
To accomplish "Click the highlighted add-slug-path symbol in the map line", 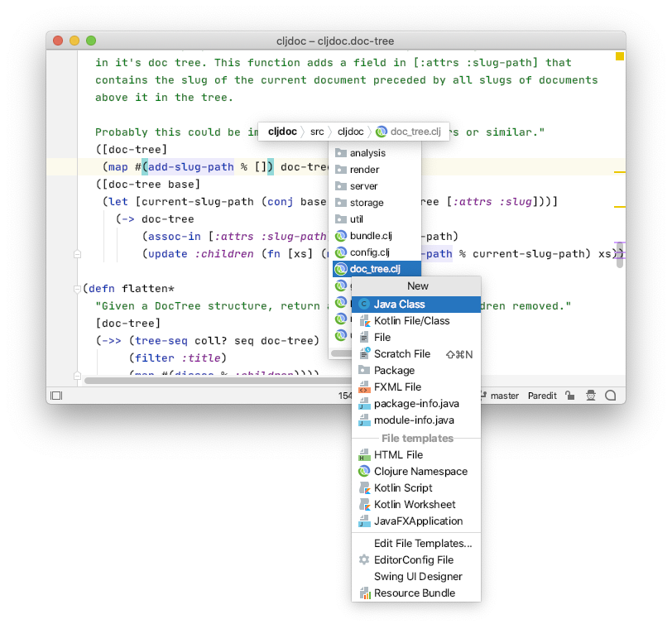I will [190, 167].
